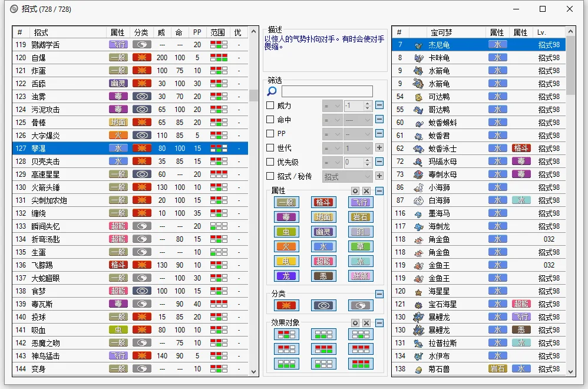The height and width of the screenshot is (389, 588).
Task: Click the 白海狮 sprite icon
Action: coord(418,201)
